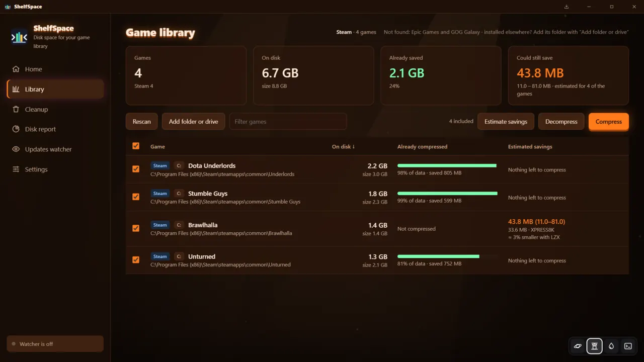Screen dimensions: 644x362
Task: Go to Home in the sidebar
Action: (x=55, y=69)
